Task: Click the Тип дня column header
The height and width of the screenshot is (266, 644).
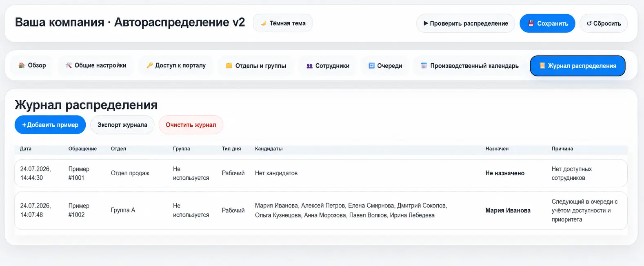Action: coord(231,149)
